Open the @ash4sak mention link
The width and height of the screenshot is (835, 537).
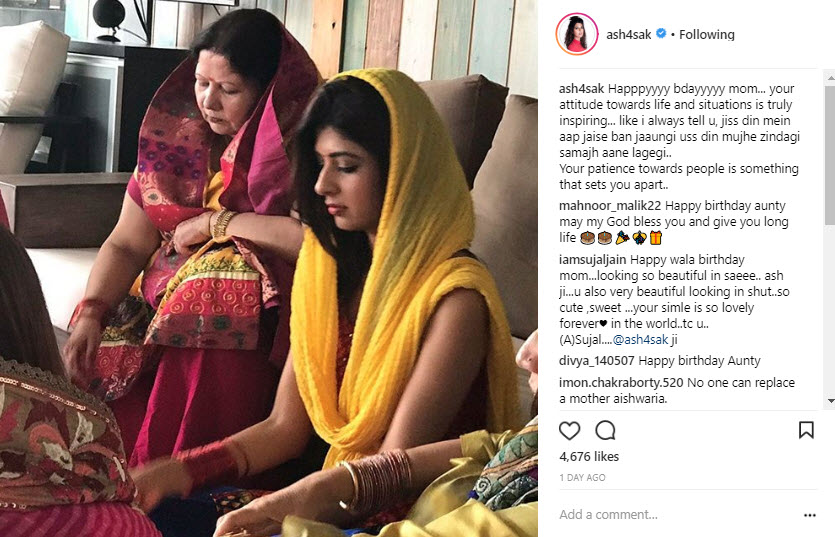pyautogui.click(x=640, y=340)
